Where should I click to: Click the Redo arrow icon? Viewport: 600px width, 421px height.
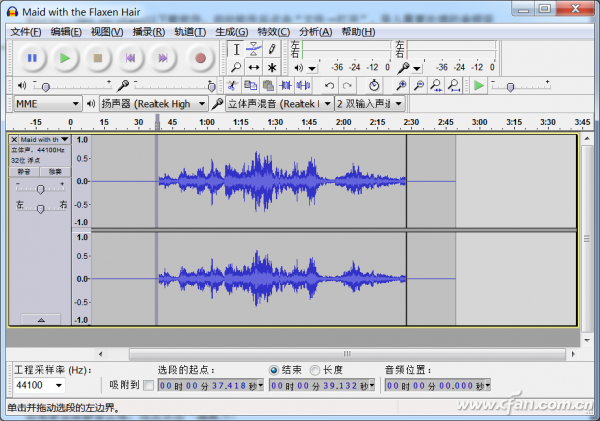click(x=347, y=85)
